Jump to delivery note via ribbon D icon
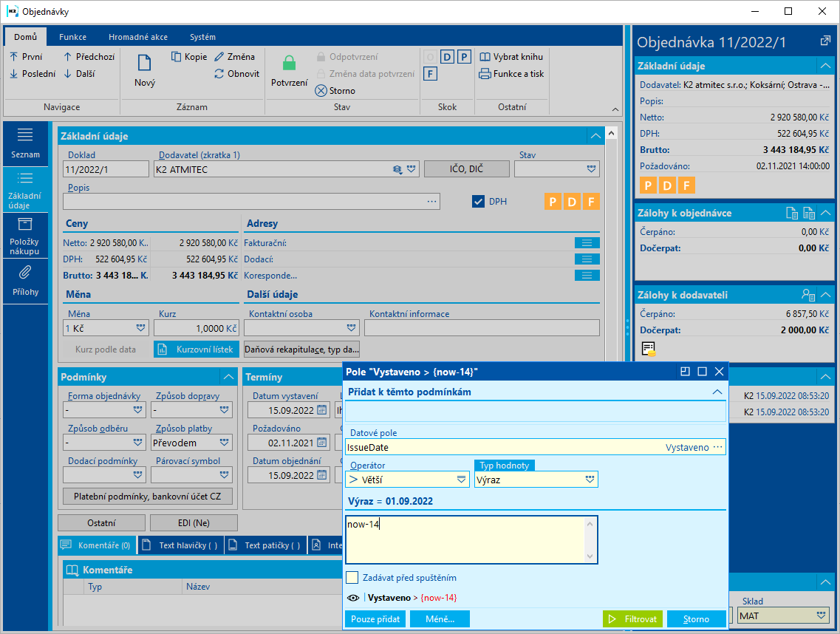Viewport: 840px width, 634px height. click(447, 57)
